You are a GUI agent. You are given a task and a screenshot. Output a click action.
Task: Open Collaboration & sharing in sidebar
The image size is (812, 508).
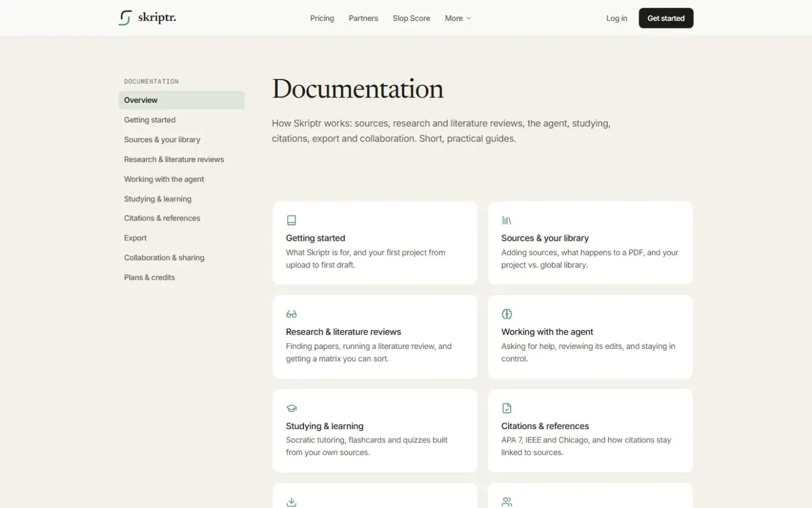click(x=164, y=257)
